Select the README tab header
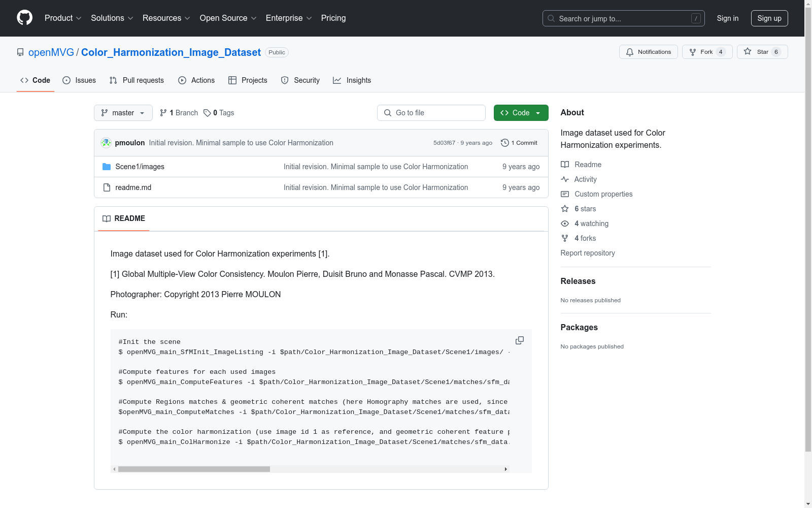812x508 pixels. (x=124, y=218)
